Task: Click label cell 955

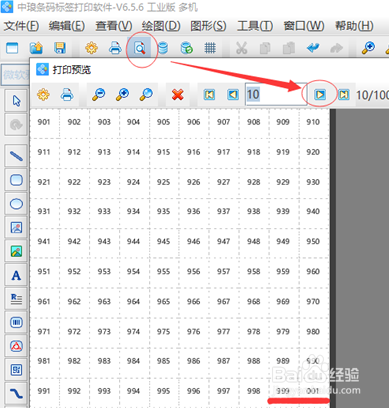Action: tap(163, 271)
